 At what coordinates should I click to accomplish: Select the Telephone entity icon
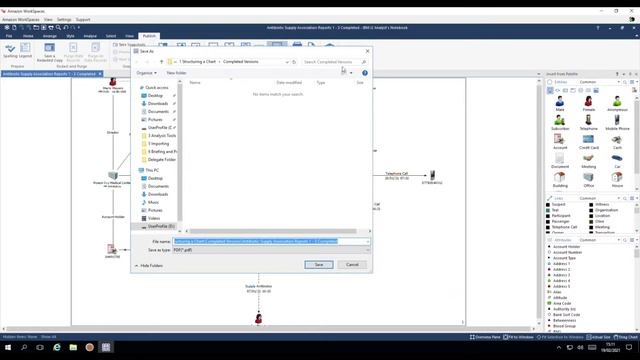(588, 122)
